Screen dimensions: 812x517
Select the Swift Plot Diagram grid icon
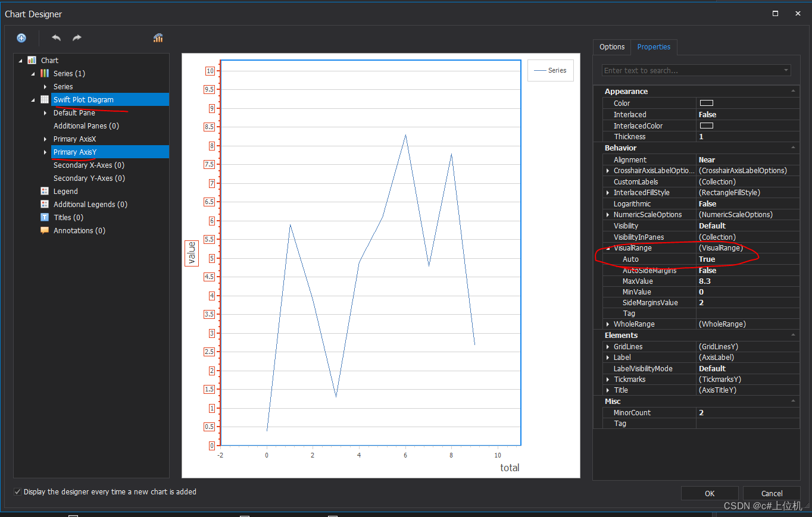tap(44, 99)
